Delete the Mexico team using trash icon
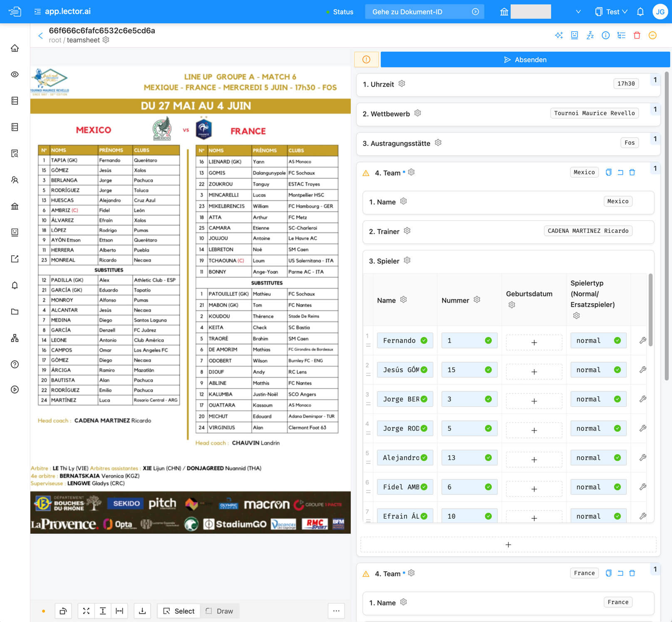The image size is (672, 622). pos(632,172)
